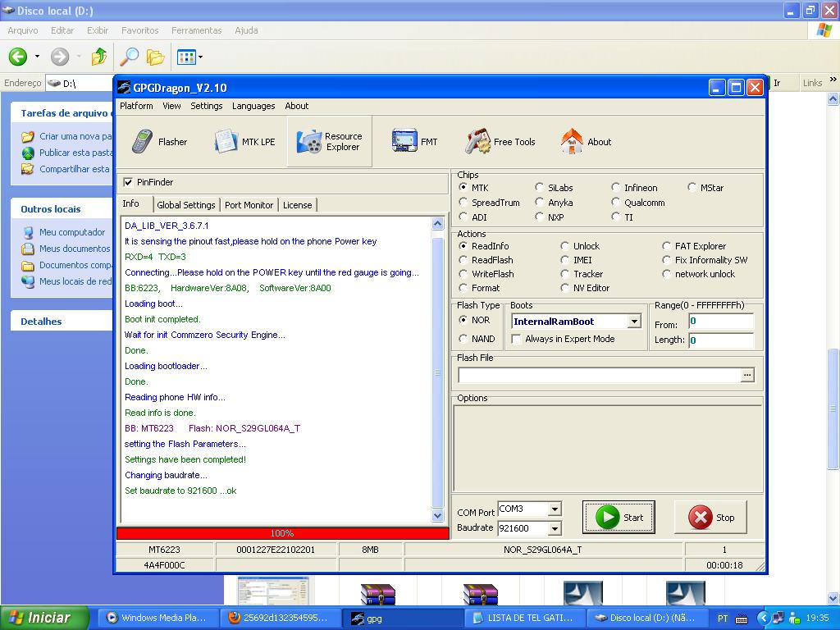
Task: Select FAT Explorer action
Action: pyautogui.click(x=666, y=246)
